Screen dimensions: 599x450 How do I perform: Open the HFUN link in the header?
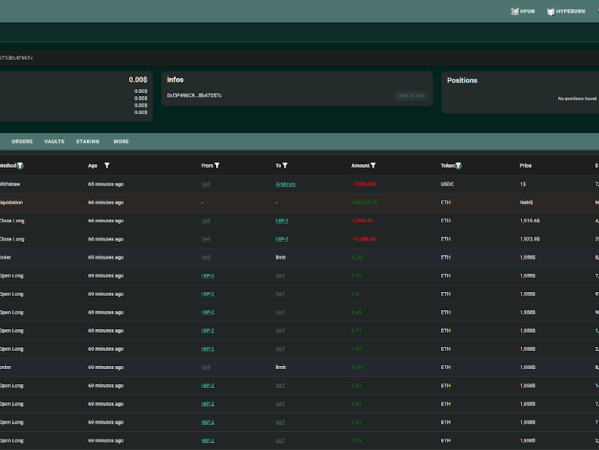click(x=523, y=11)
